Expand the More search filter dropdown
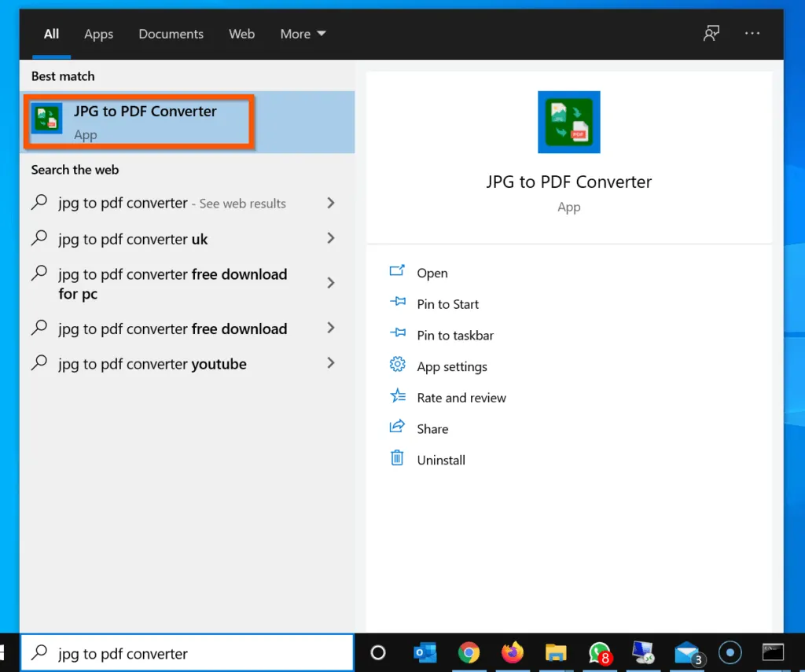 click(x=302, y=34)
